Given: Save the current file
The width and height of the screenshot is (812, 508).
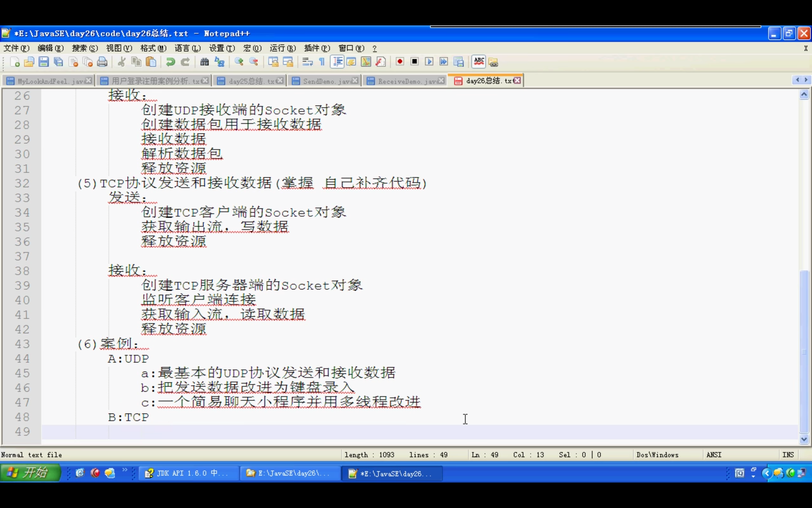Looking at the screenshot, I should pyautogui.click(x=44, y=62).
